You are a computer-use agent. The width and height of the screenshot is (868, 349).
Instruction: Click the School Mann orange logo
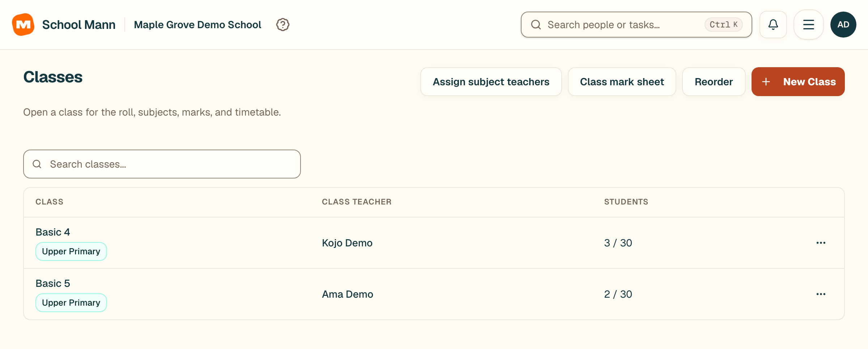pos(23,25)
